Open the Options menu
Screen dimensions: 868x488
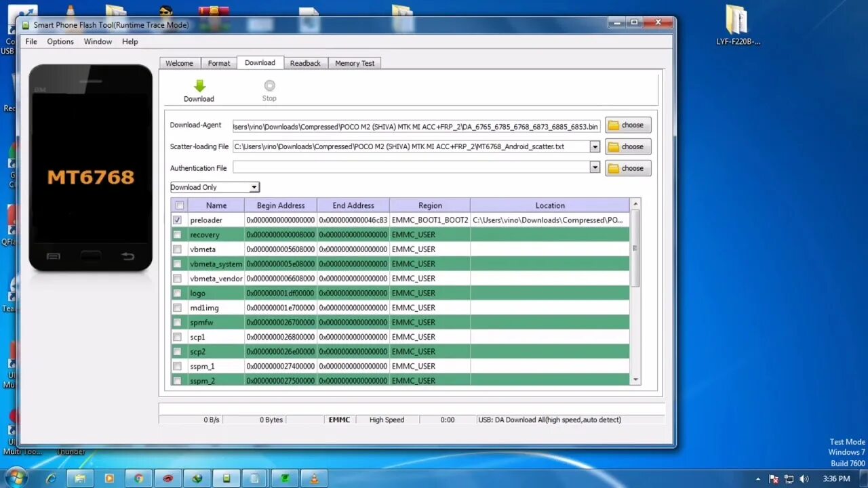[60, 41]
